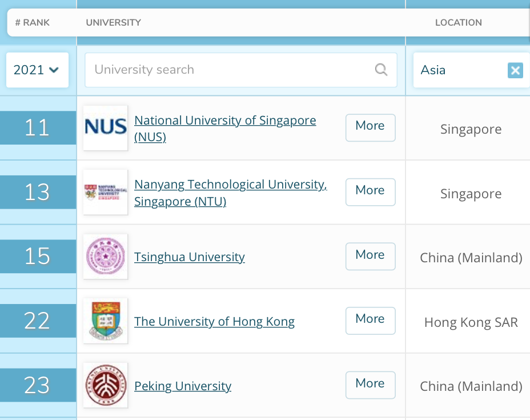Click More for Tsinghua University
530x420 pixels.
(370, 257)
